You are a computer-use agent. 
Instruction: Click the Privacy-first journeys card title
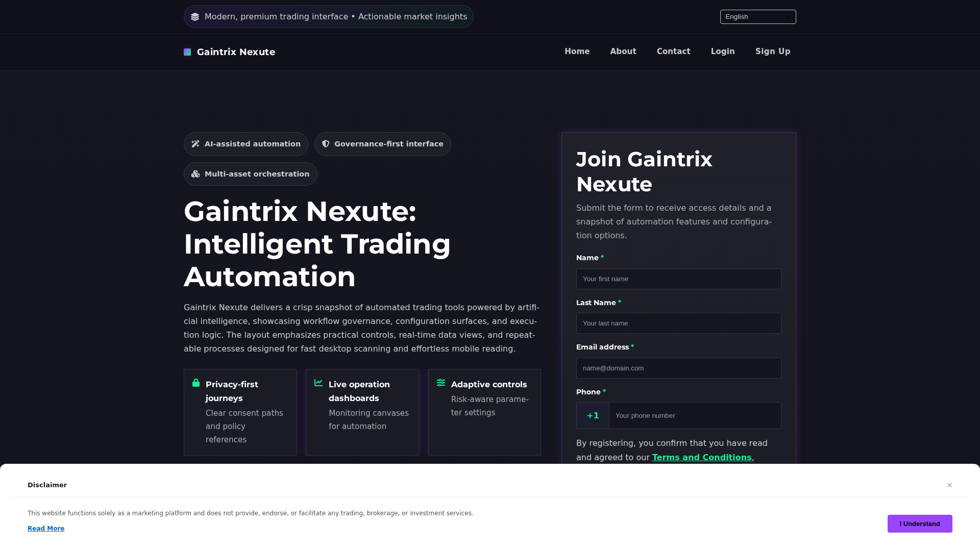(x=232, y=391)
